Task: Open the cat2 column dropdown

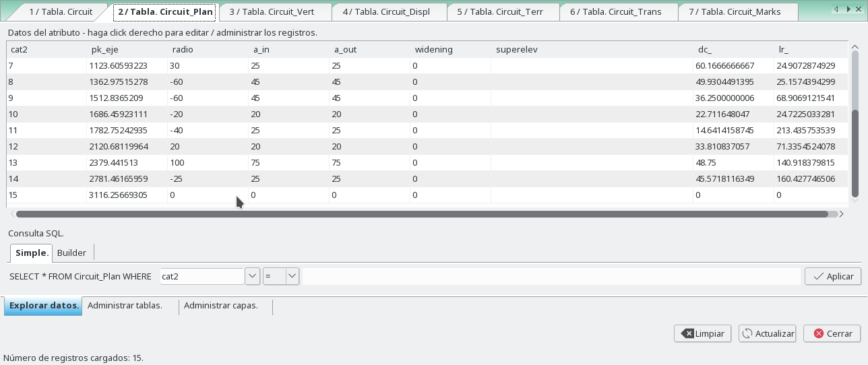Action: 252,276
